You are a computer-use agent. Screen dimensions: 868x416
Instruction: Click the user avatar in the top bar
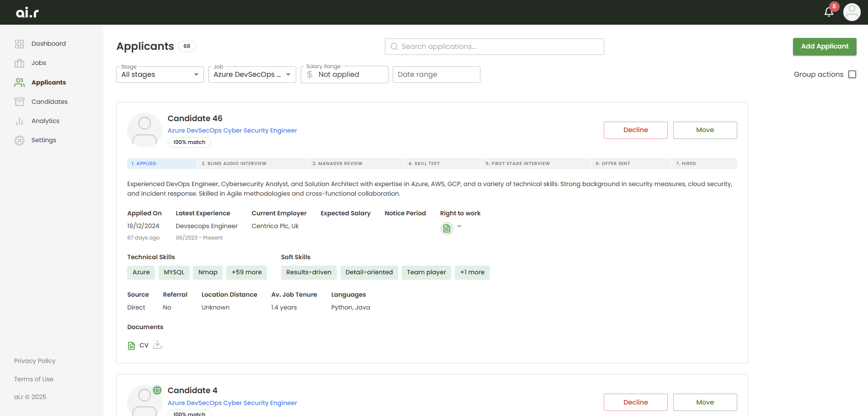click(x=852, y=12)
